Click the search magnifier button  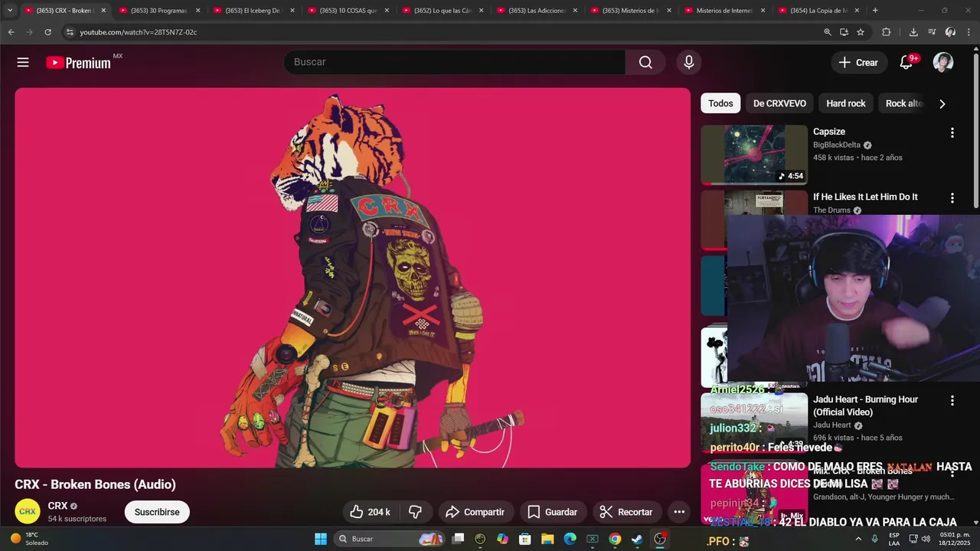click(645, 62)
